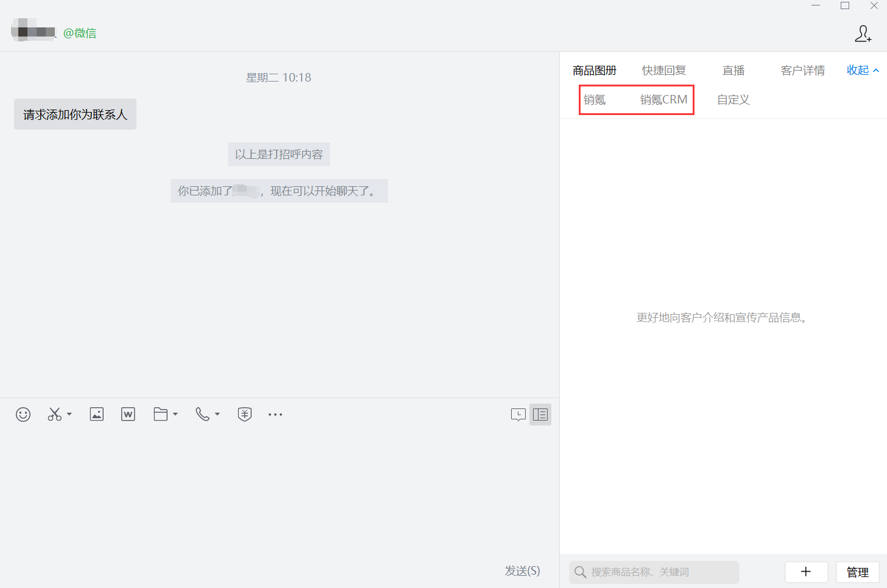Collapse the tab list with 收起
The image size is (887, 588).
[x=863, y=71]
